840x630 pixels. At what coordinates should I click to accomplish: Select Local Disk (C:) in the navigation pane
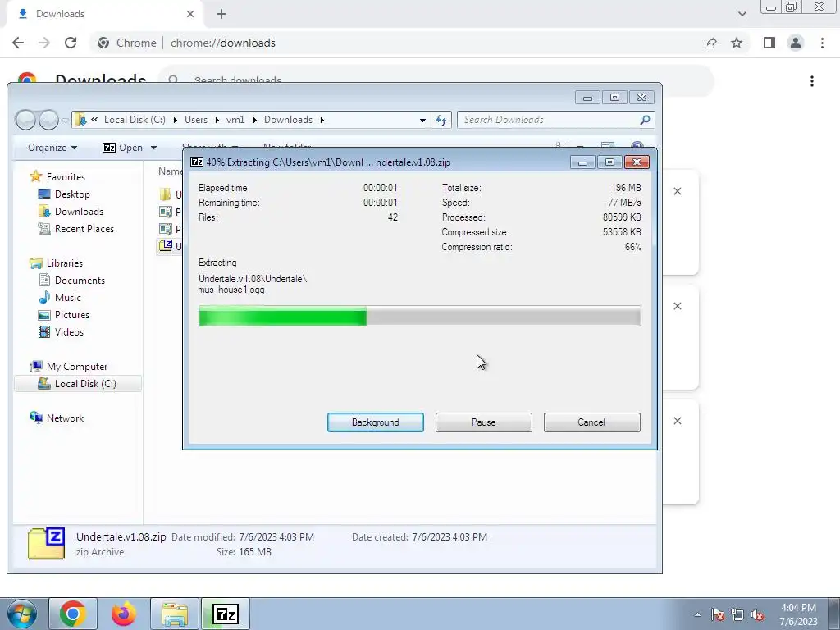[x=77, y=384]
